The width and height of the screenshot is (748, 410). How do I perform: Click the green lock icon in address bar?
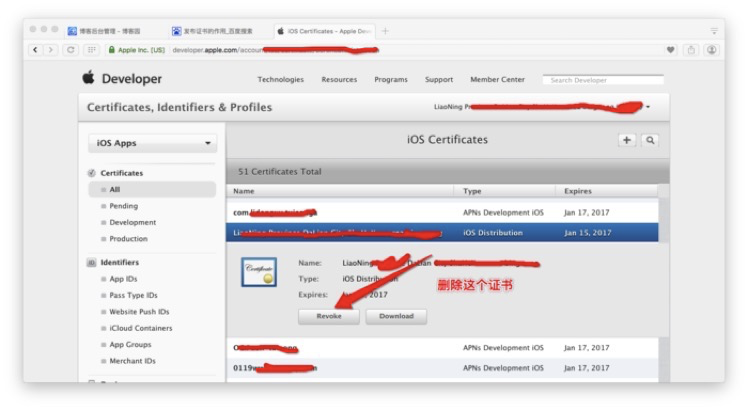click(x=112, y=50)
